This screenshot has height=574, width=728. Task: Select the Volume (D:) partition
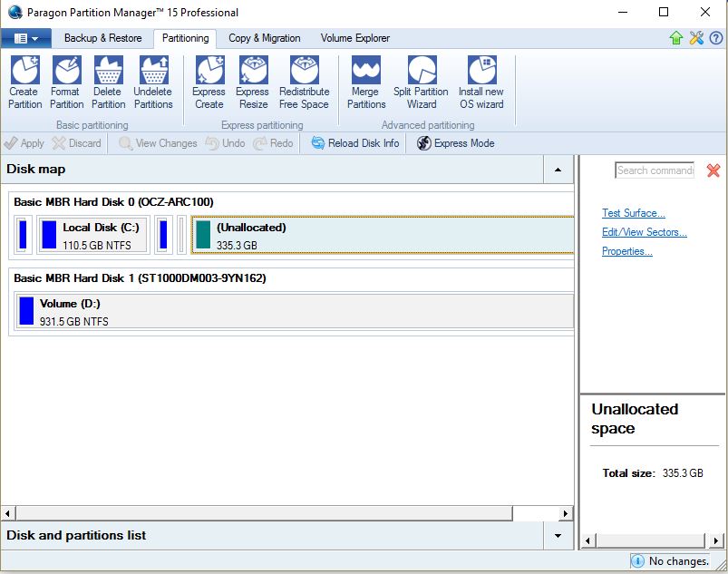pos(294,311)
